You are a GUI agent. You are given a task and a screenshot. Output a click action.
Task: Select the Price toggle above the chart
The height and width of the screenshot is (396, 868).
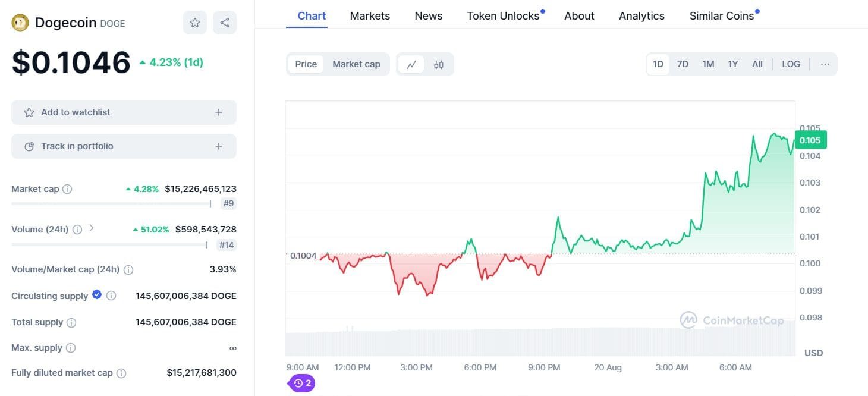[306, 64]
